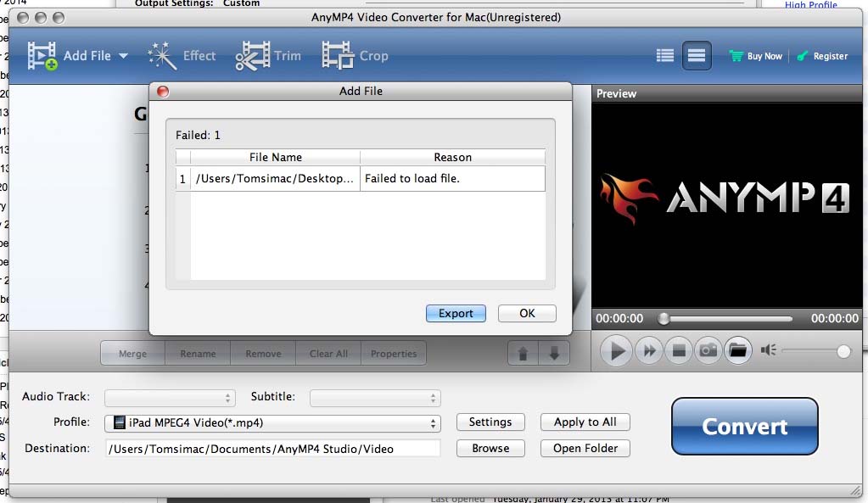Click the Remove button
Screen dimensions: 868x503
coord(263,354)
